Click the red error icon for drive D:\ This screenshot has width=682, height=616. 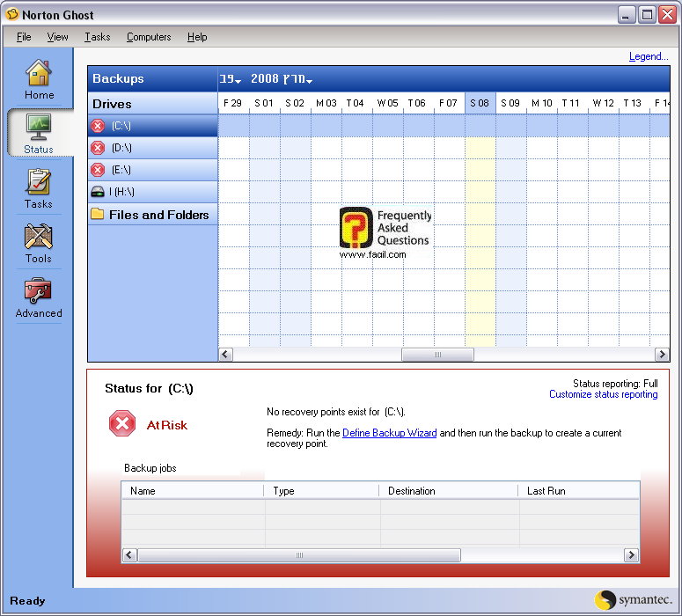click(x=99, y=148)
